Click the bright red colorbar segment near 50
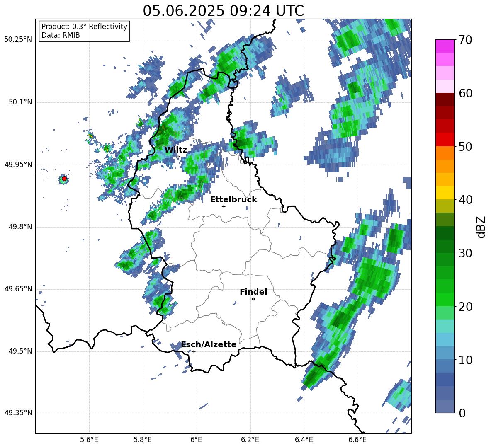The height and width of the screenshot is (448, 491). tap(445, 140)
